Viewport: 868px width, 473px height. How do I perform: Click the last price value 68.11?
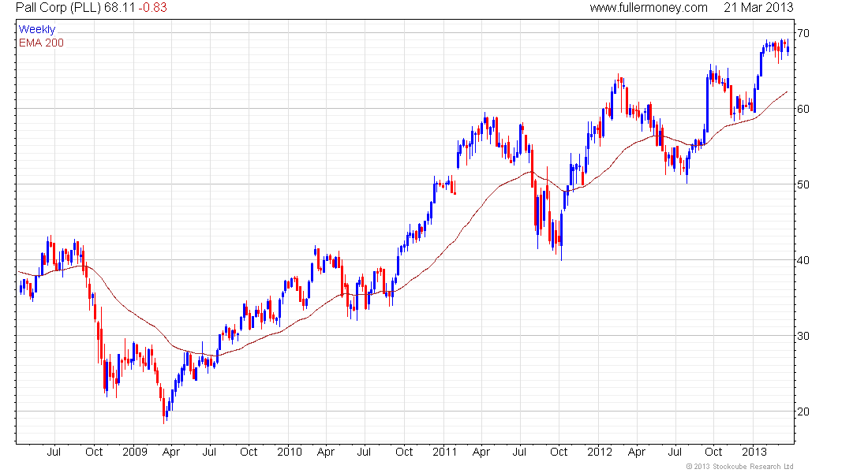click(x=119, y=8)
